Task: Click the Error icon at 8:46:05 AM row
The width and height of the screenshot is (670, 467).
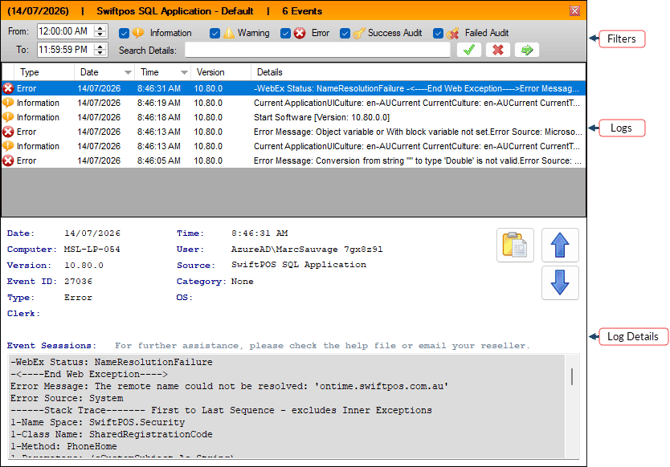Action: 8,161
